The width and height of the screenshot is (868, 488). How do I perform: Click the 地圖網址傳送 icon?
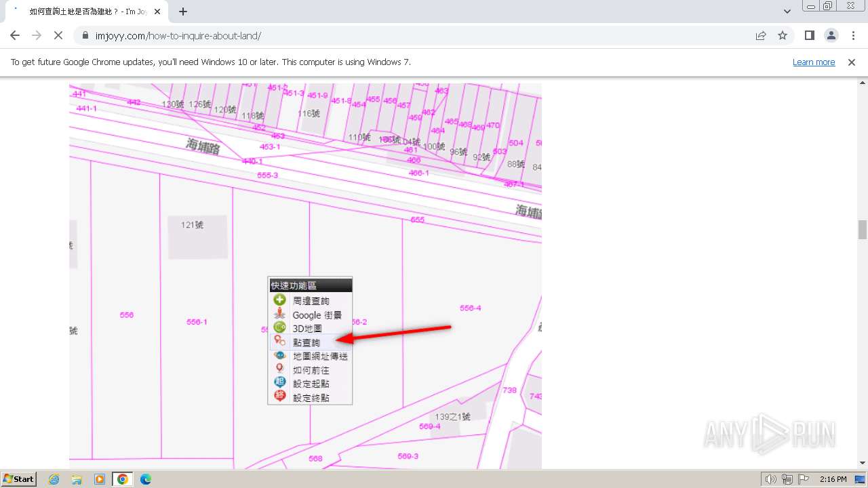pos(279,356)
